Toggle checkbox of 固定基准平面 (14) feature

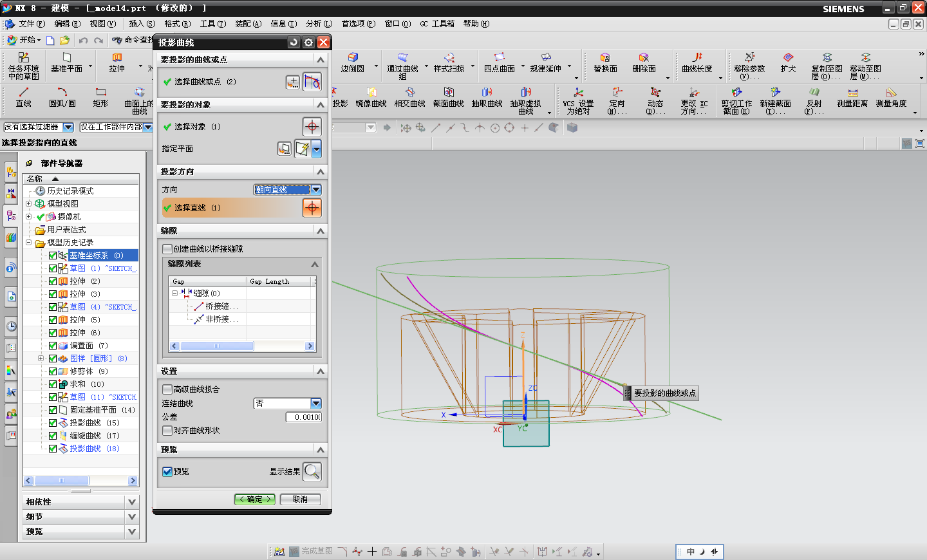[53, 410]
